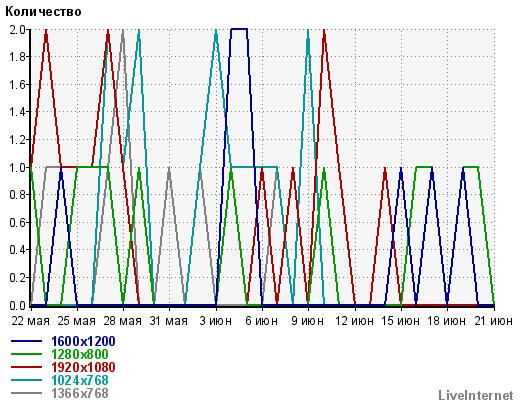This screenshot has width=520, height=405.
Task: Click the LiveInternet watermark text
Action: [476, 395]
